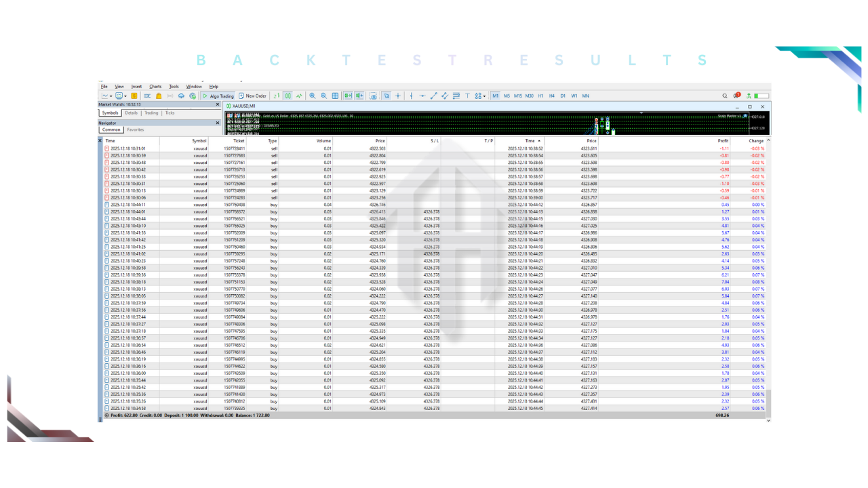
Task: Open the IDE MetaEditor icon
Action: (147, 96)
